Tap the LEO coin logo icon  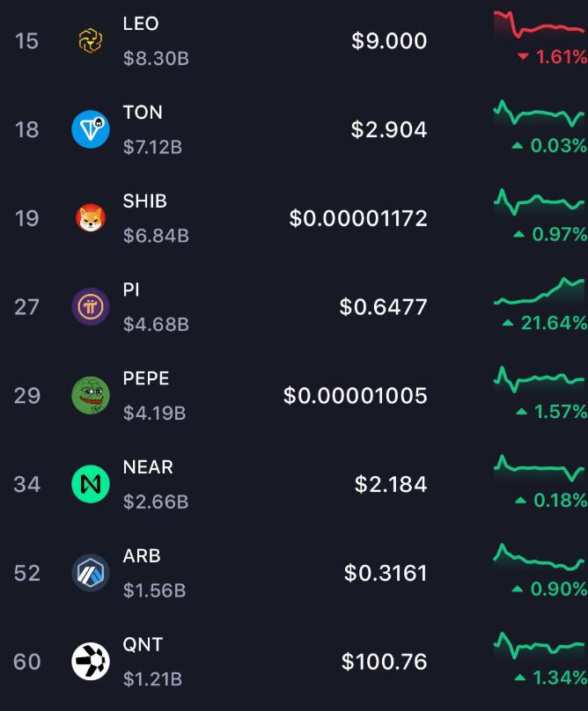pyautogui.click(x=91, y=40)
